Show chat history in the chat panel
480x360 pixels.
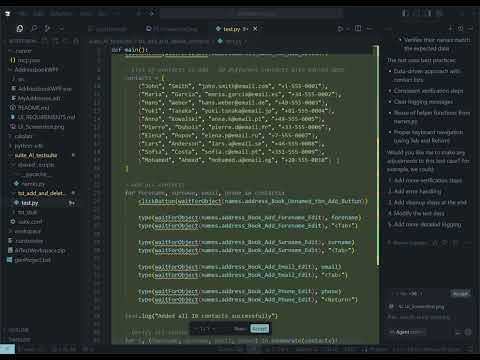point(461,29)
